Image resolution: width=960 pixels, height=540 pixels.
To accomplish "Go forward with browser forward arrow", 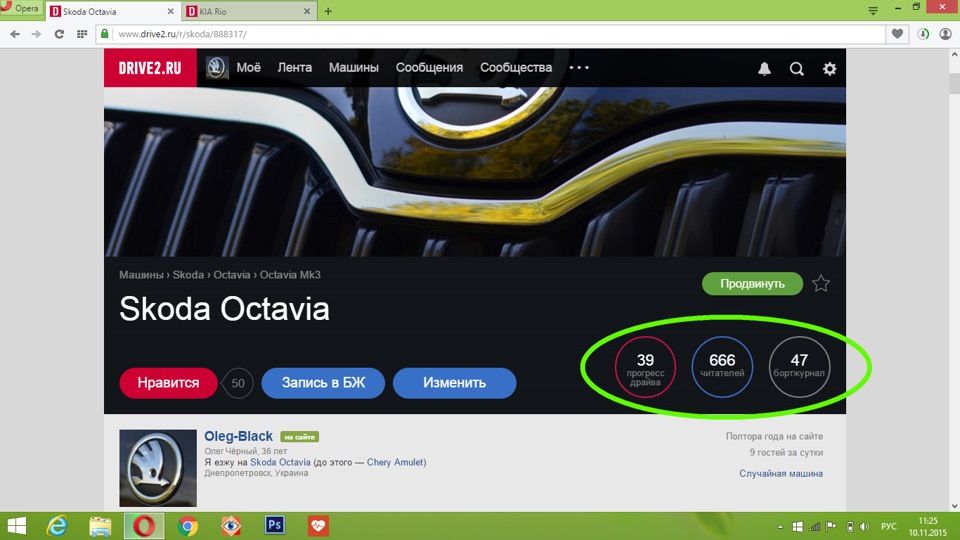I will click(x=36, y=34).
